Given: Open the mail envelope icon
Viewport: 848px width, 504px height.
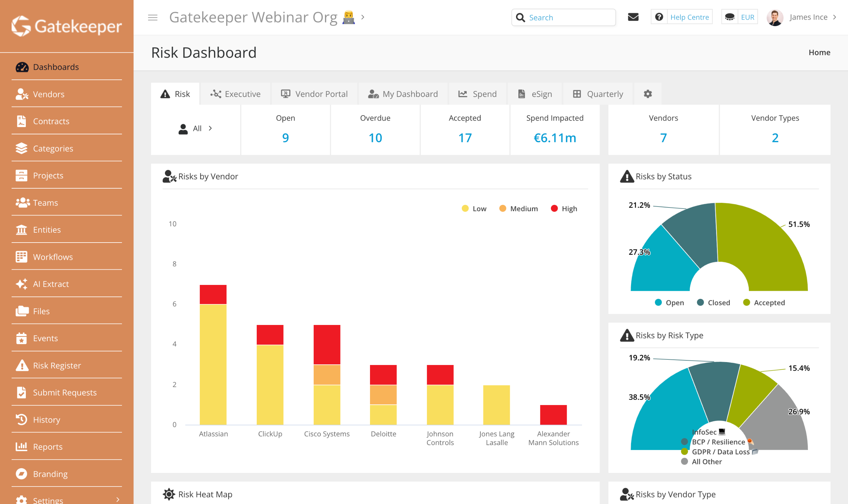Looking at the screenshot, I should point(633,17).
